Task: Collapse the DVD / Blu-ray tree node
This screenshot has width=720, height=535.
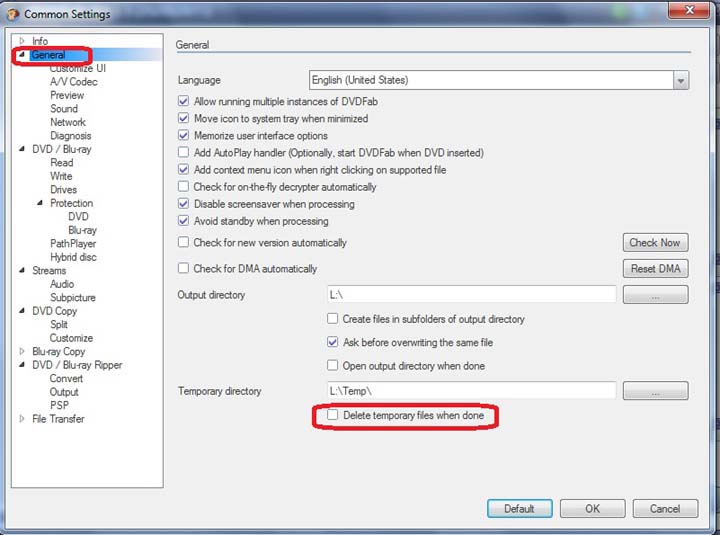Action: [x=22, y=149]
